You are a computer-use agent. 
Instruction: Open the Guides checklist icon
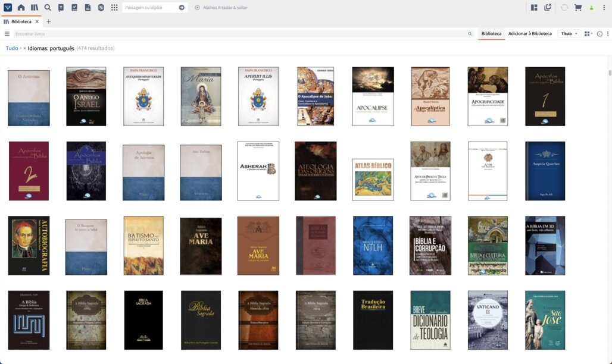coord(74,7)
